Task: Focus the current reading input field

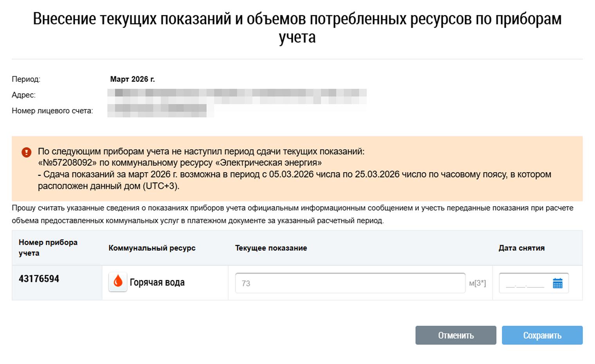Action: click(350, 283)
